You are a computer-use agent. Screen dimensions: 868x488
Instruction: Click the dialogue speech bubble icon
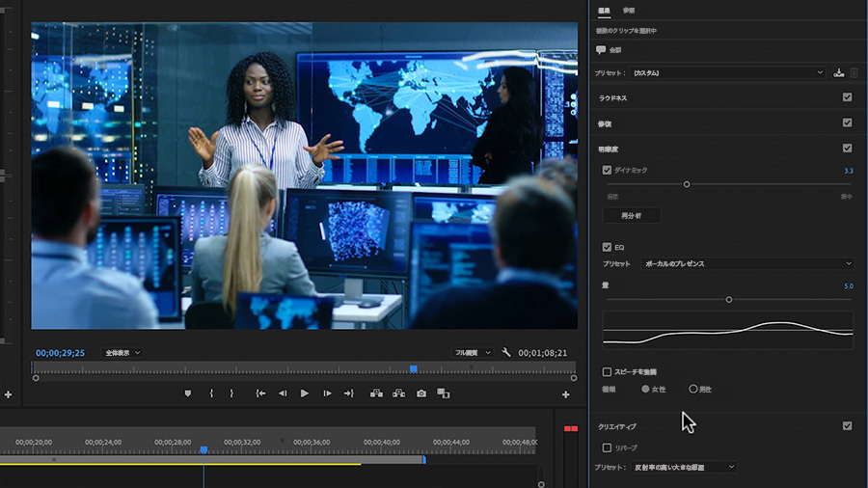tap(601, 50)
